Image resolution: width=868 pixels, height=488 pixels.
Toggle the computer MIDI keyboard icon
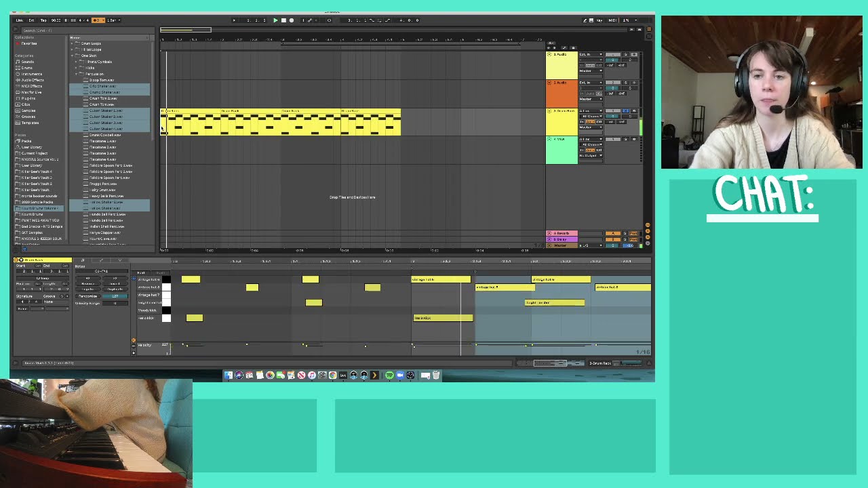[x=591, y=20]
